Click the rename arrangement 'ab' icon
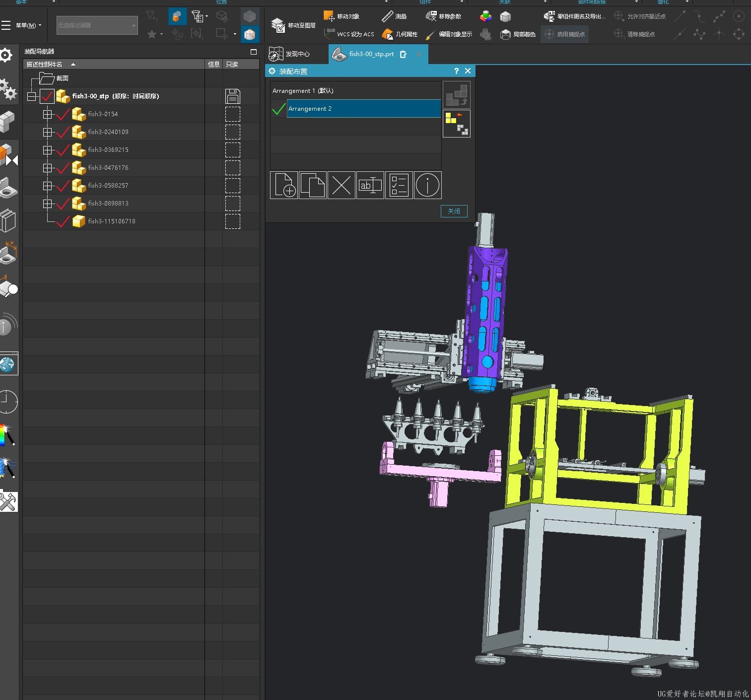 (370, 185)
